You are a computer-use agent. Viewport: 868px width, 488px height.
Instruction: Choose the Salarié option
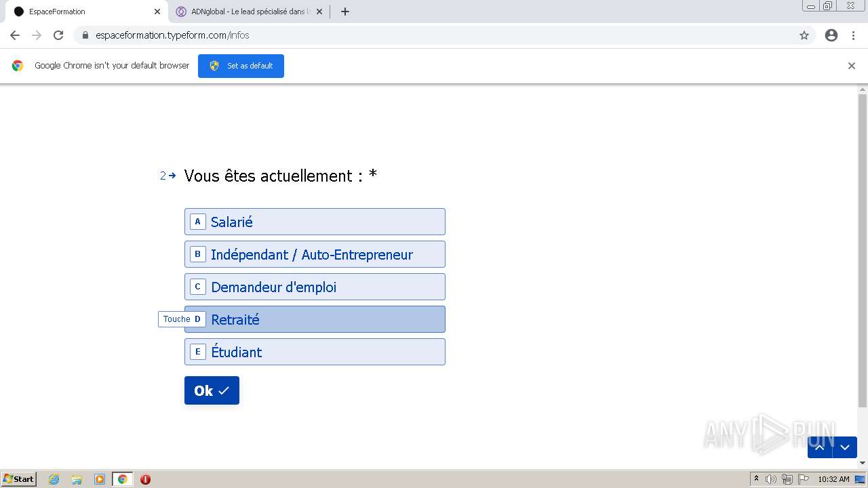[x=315, y=222]
